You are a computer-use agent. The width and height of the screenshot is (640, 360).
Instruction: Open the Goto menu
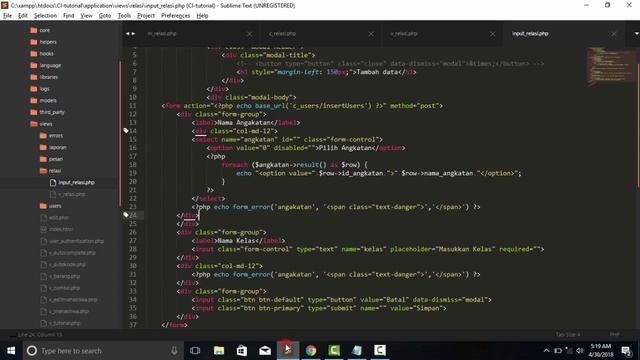click(x=105, y=16)
